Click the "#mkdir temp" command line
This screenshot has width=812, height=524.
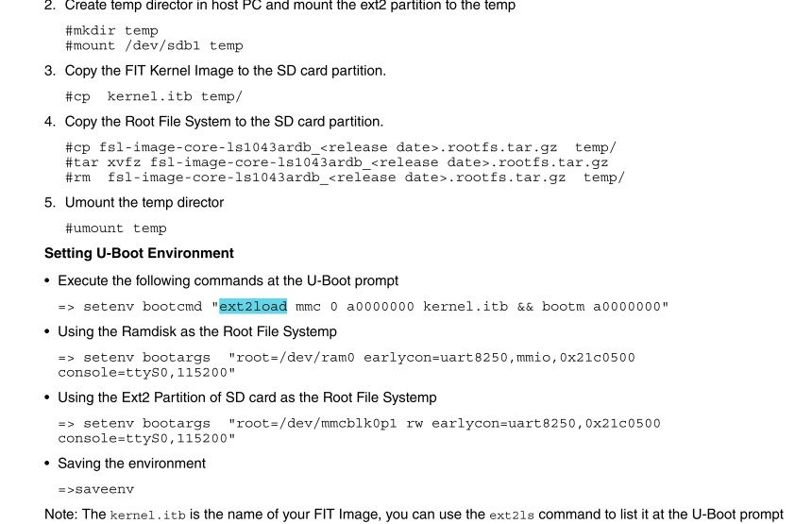pyautogui.click(x=111, y=31)
